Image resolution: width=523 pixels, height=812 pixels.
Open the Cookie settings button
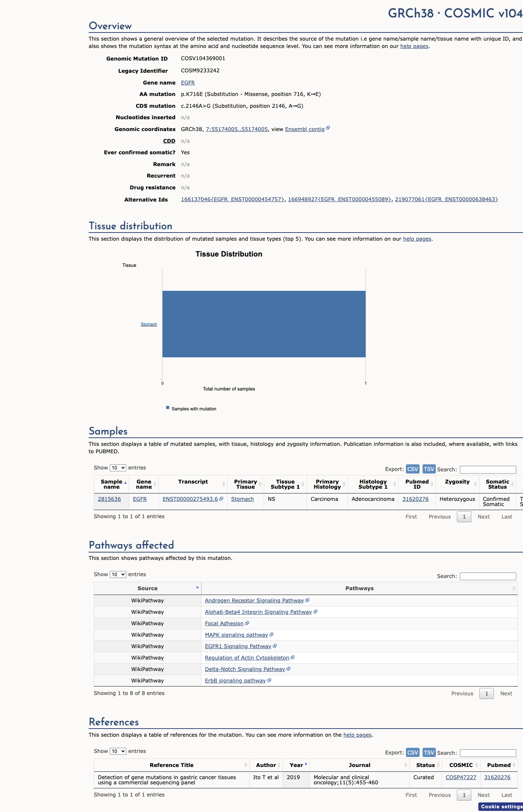(x=501, y=806)
